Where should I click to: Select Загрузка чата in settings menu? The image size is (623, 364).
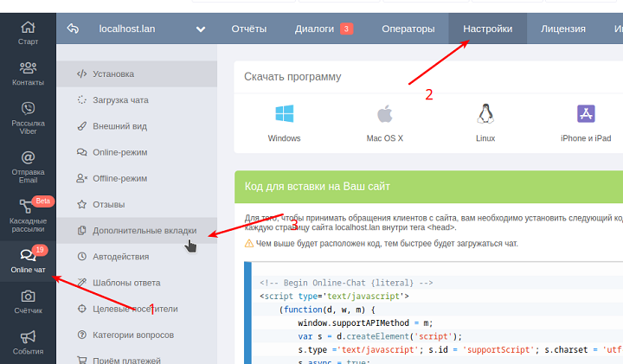pos(137,100)
